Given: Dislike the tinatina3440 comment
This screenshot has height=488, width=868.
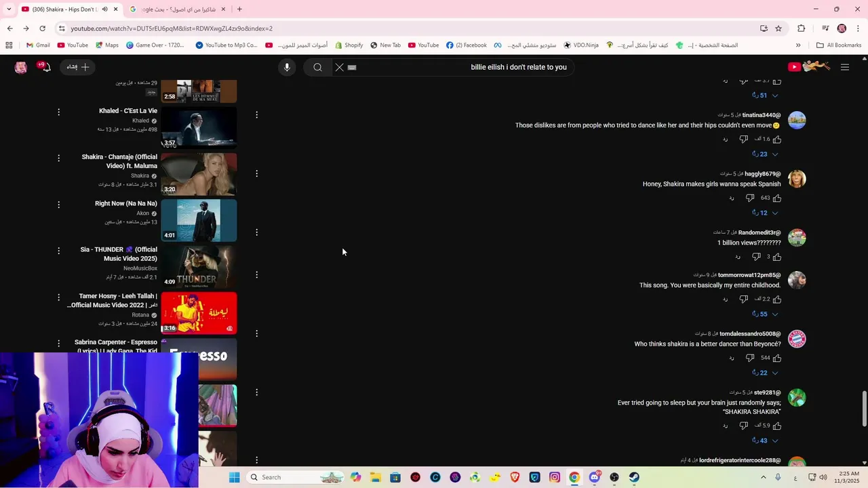Looking at the screenshot, I should click(x=743, y=140).
